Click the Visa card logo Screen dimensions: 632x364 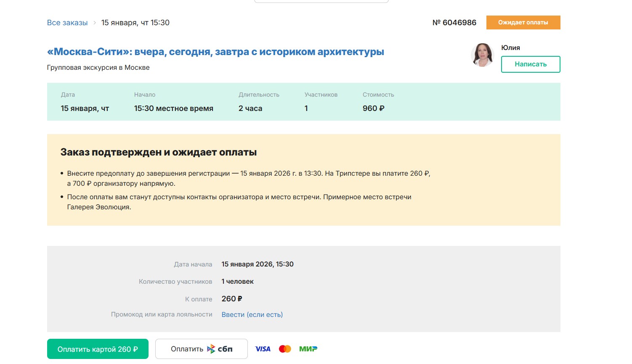click(x=263, y=349)
